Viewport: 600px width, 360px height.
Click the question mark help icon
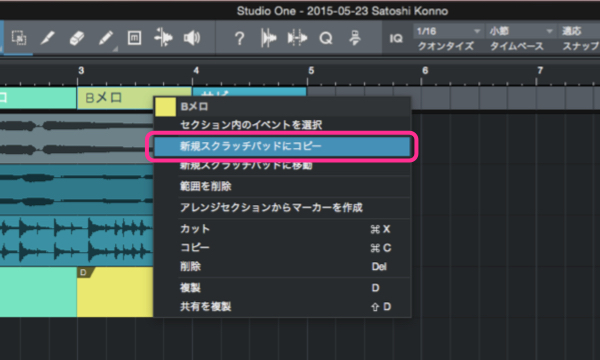click(x=240, y=38)
